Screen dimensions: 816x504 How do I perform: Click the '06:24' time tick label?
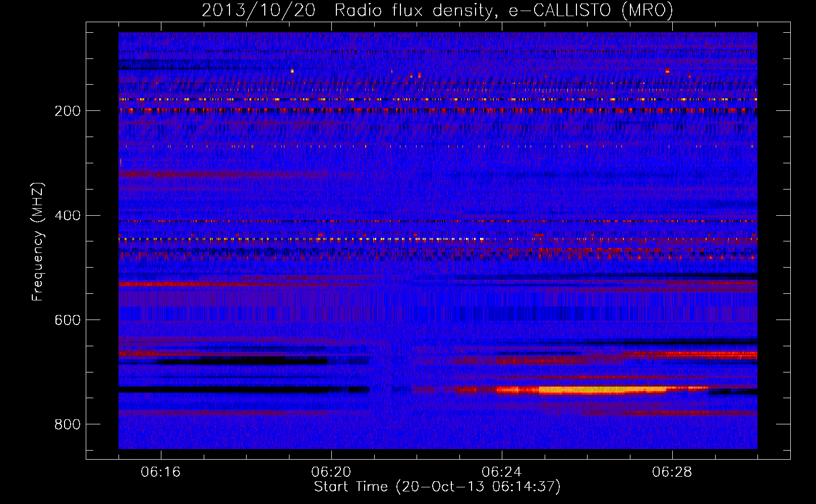pos(502,472)
